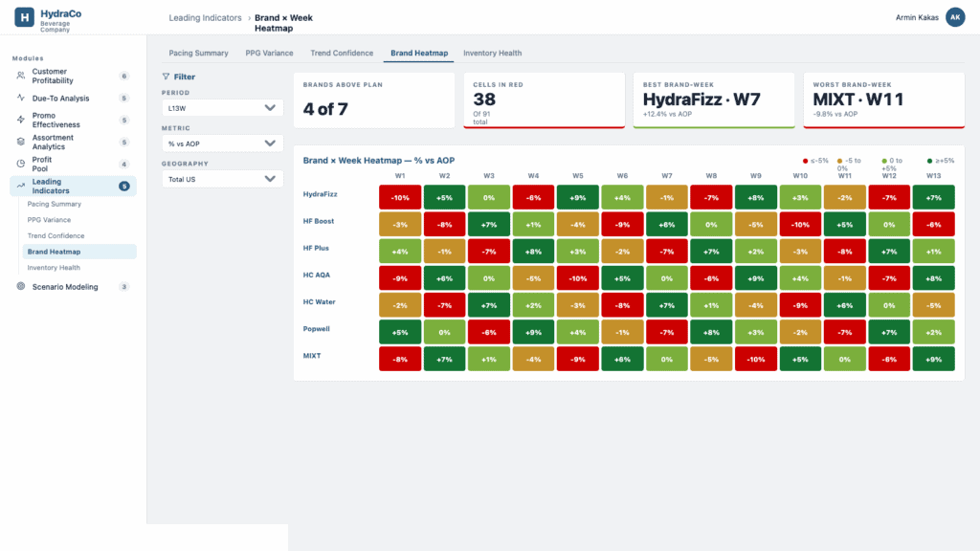
Task: Click the amber -5 to 0% legend dot
Action: coord(839,161)
